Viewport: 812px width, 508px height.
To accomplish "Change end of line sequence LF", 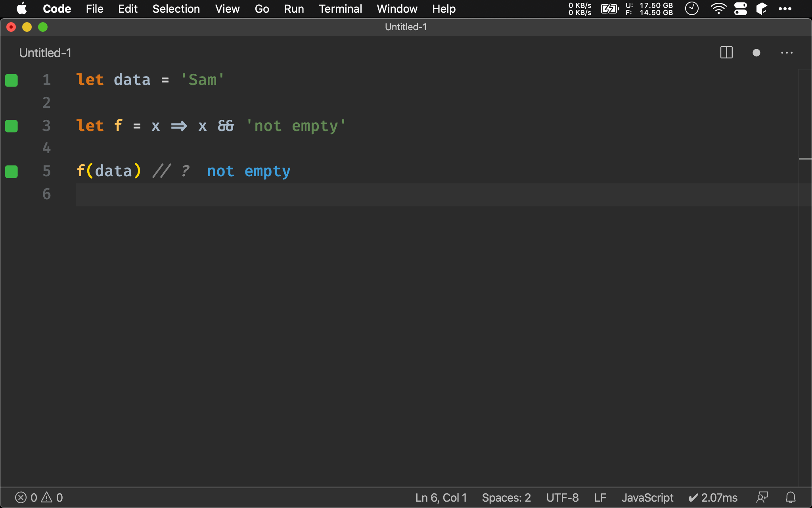I will [x=600, y=497].
